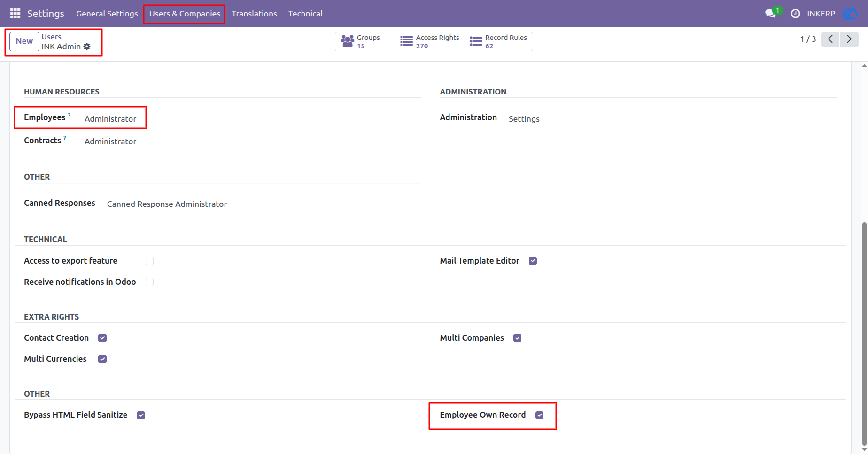Uncheck Bypass HTML Field Sanitize
868x454 pixels.
[x=141, y=415]
